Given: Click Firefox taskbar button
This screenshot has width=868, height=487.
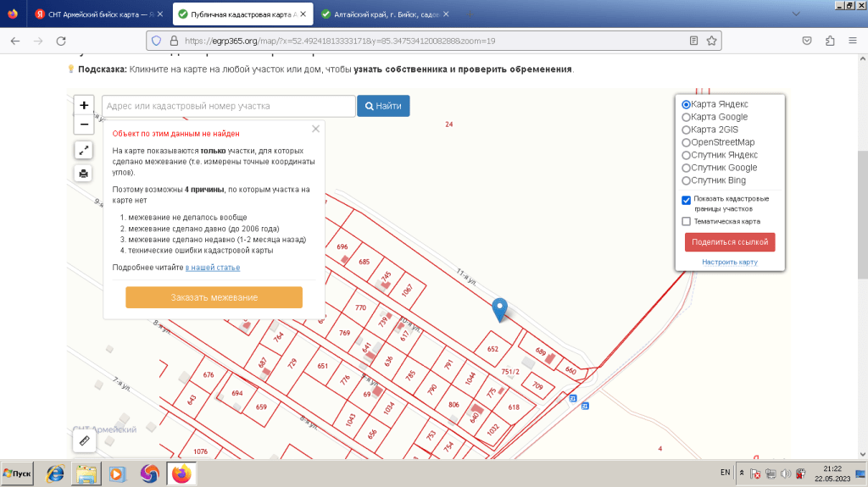Looking at the screenshot, I should pos(181,473).
